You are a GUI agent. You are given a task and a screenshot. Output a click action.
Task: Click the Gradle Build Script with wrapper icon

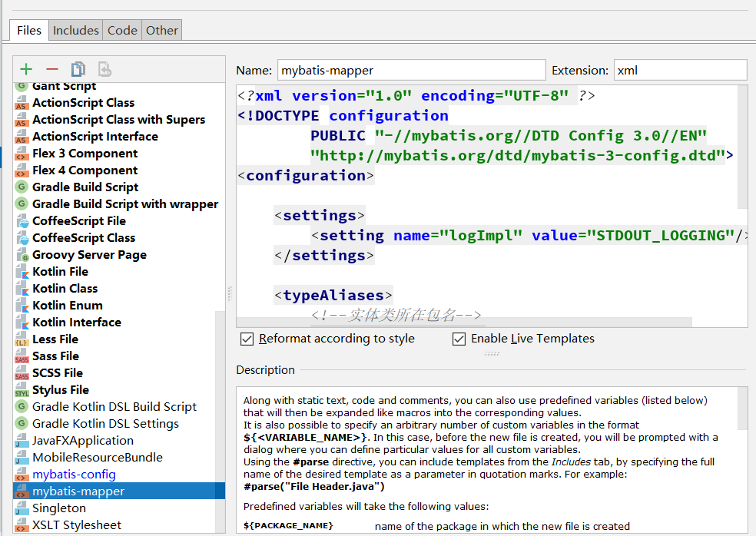[x=22, y=203]
